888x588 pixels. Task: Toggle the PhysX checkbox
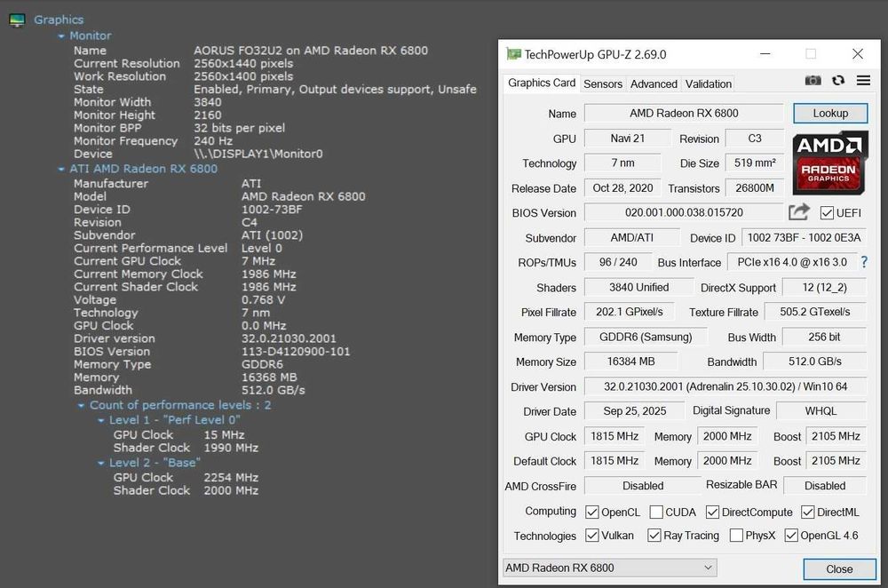click(x=736, y=536)
